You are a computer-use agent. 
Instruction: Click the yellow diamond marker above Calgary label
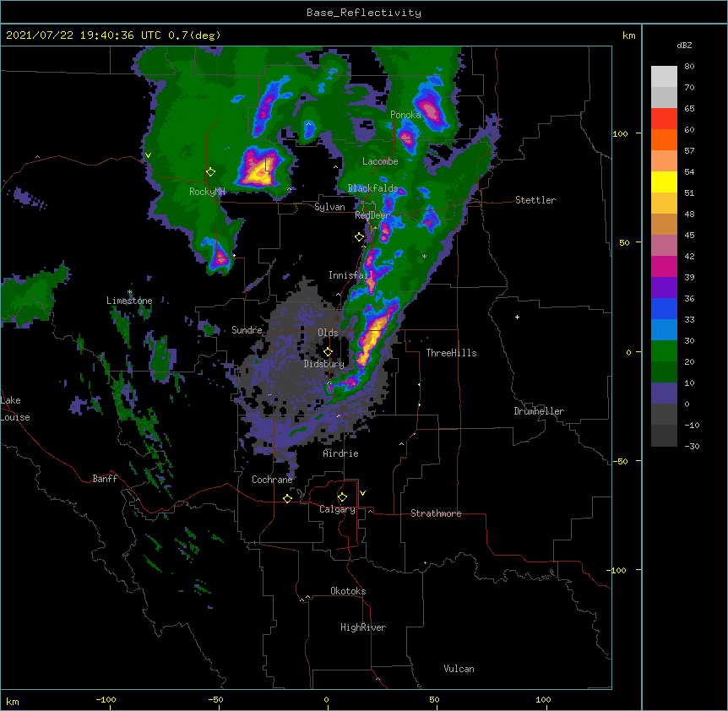pyautogui.click(x=342, y=497)
